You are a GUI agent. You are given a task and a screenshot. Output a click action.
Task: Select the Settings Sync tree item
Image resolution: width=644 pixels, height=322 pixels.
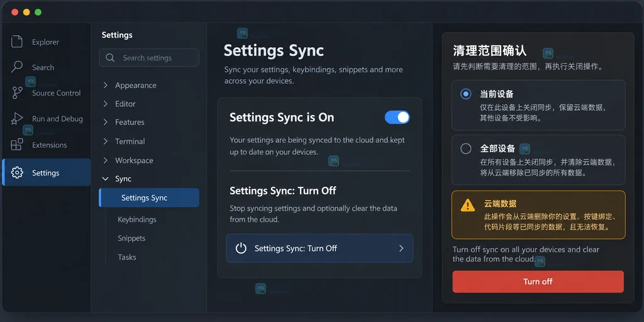coord(149,197)
